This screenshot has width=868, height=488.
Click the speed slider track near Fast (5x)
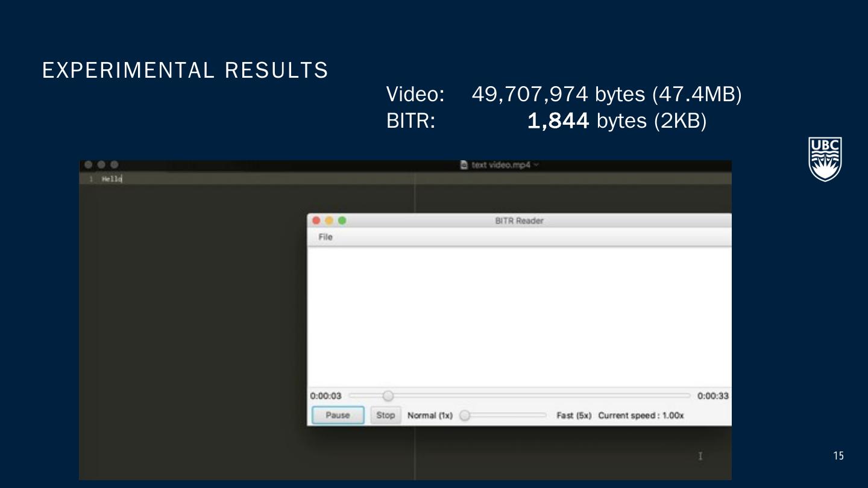[x=539, y=415]
